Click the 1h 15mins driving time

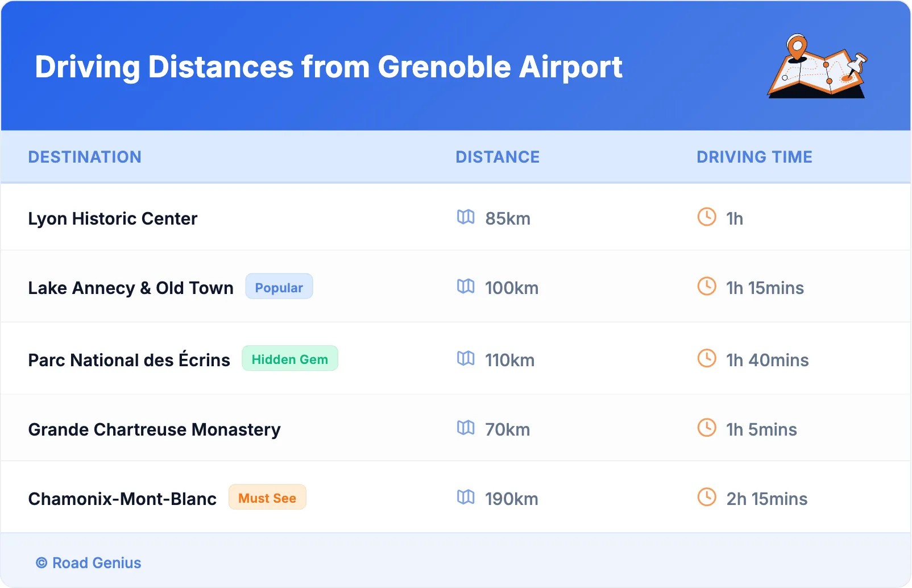pos(765,288)
